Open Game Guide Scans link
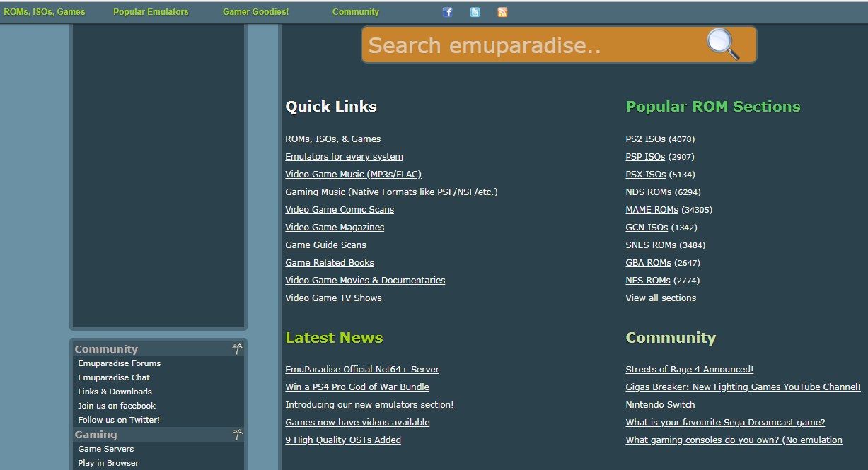 [325, 245]
